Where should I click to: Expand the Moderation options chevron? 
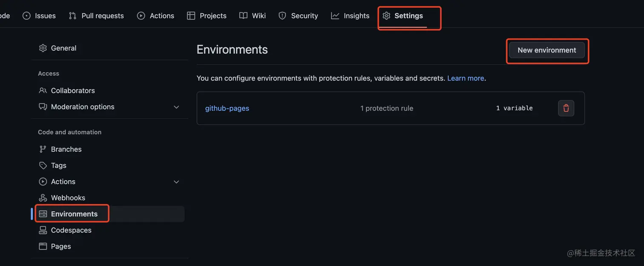pos(176,107)
